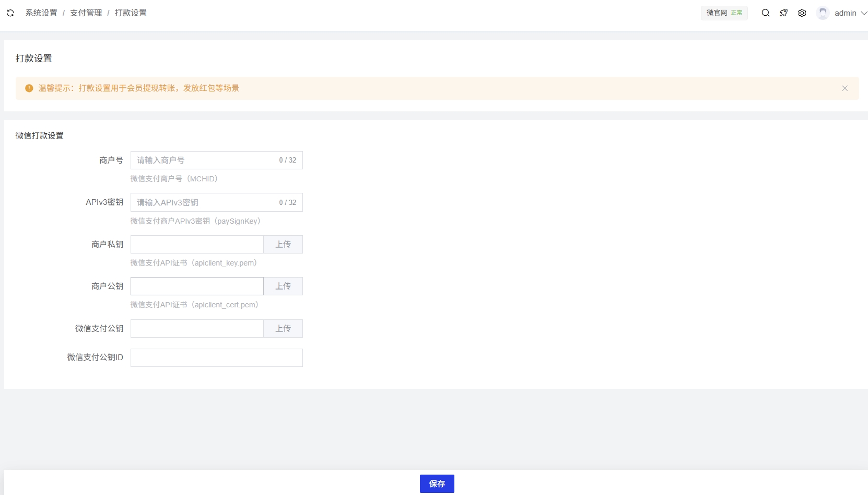Click the orange warning icon in banner
Viewport: 868px width, 495px height.
tap(29, 88)
